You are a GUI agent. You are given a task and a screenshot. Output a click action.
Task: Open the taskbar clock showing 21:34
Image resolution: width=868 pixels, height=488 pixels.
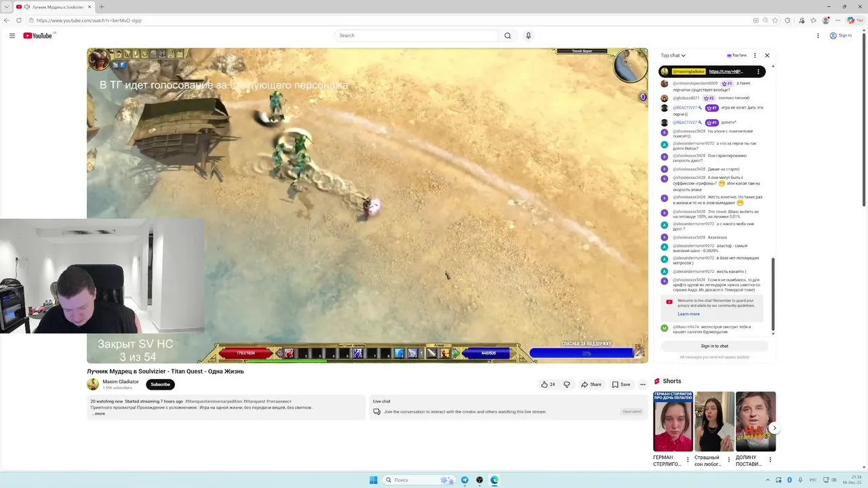click(x=853, y=480)
